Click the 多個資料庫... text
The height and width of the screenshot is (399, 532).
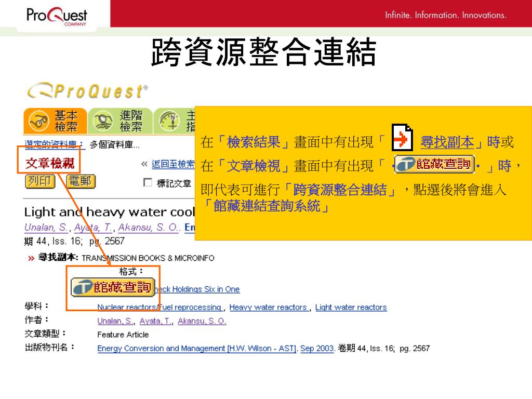coord(115,145)
